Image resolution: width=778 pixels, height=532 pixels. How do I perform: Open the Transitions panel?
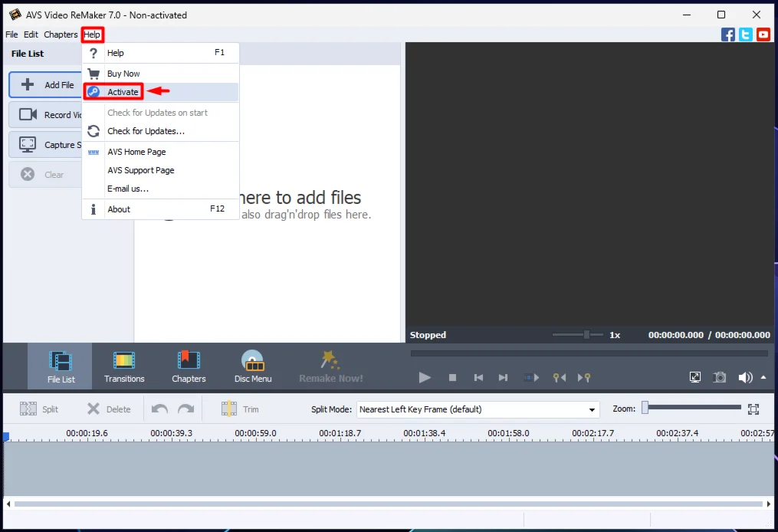tap(124, 366)
